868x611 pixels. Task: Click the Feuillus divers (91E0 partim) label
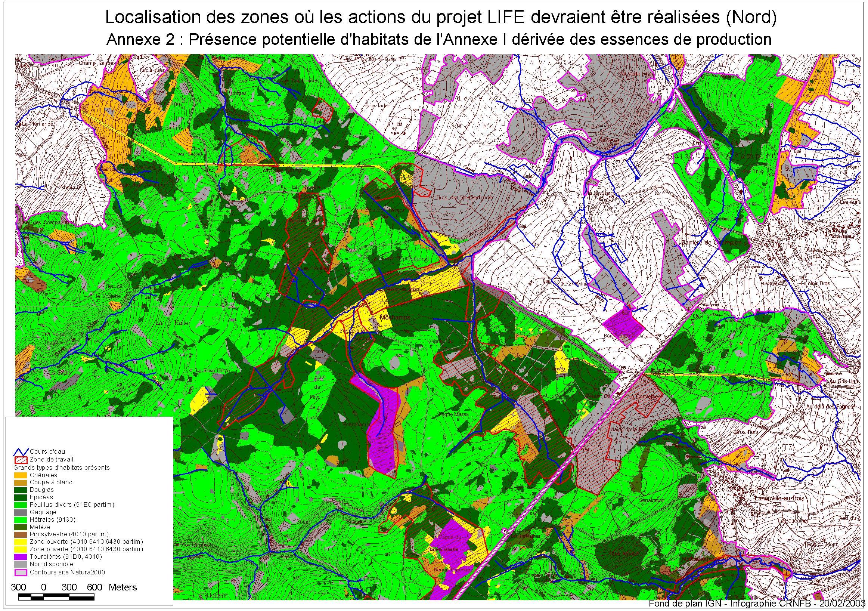tap(72, 505)
